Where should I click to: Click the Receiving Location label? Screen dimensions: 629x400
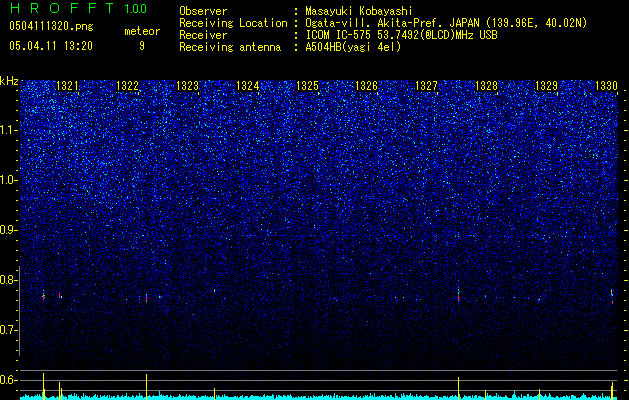point(233,23)
